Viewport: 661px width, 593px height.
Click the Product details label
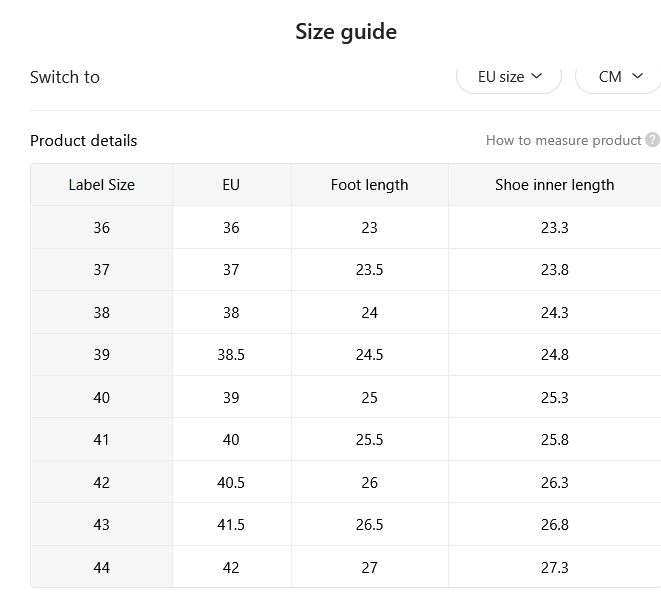tap(83, 140)
